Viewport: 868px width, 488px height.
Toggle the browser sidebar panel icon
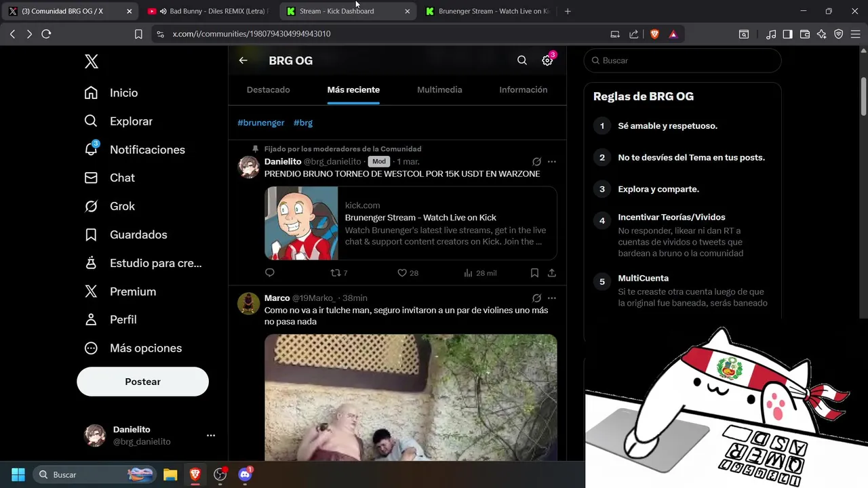coord(787,34)
